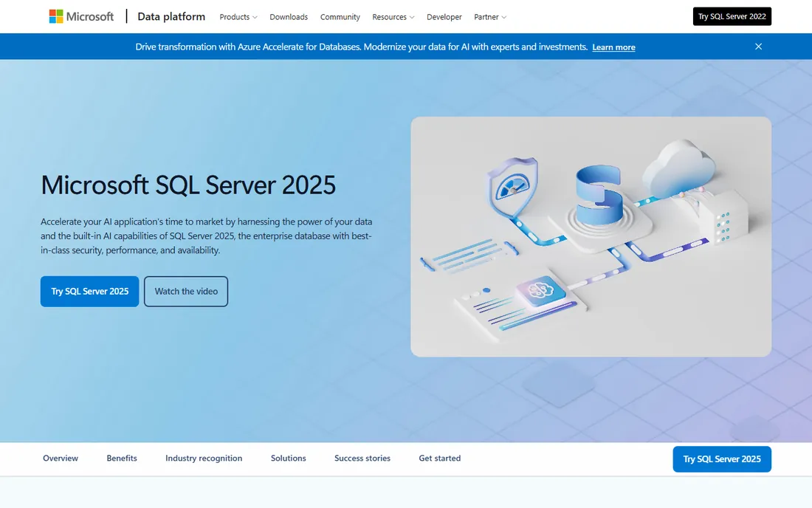The image size is (812, 508).
Task: Follow the Learn more link in the banner
Action: pyautogui.click(x=613, y=47)
